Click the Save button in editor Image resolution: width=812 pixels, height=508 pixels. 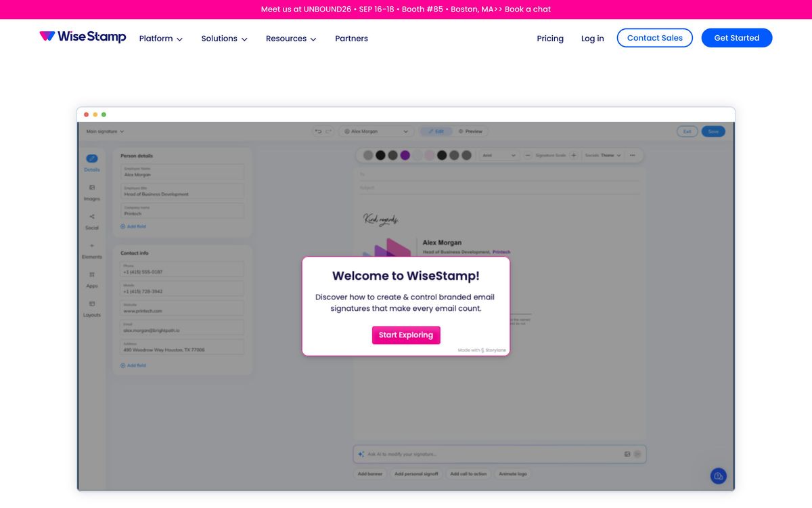(713, 131)
